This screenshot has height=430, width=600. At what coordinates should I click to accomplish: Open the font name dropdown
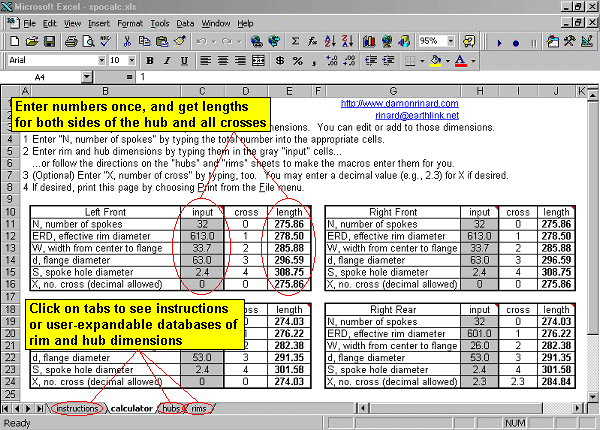tap(101, 60)
